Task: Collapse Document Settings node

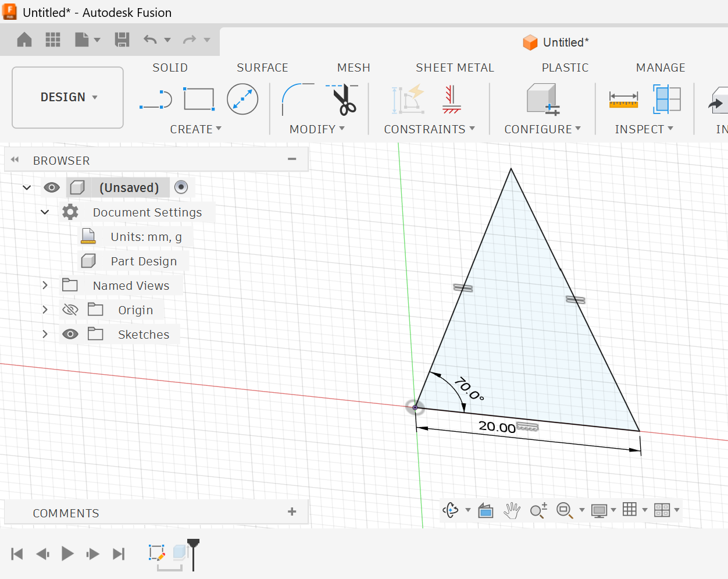Action: click(x=45, y=212)
